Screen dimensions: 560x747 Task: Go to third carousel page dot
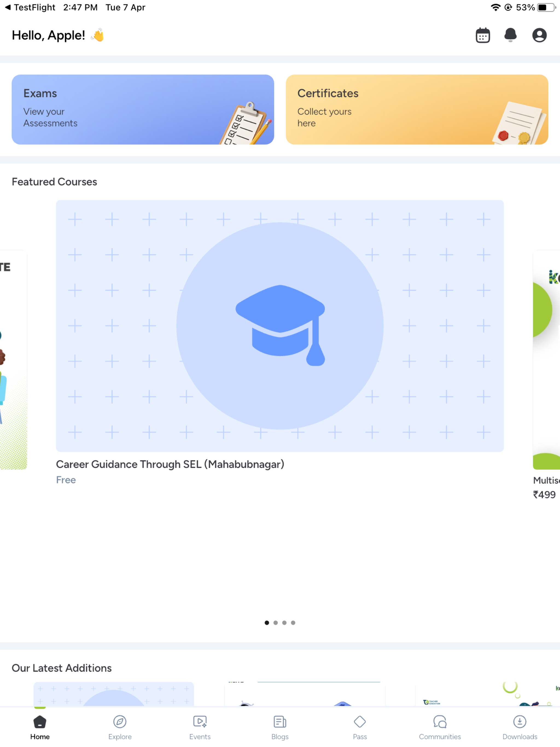(x=284, y=623)
